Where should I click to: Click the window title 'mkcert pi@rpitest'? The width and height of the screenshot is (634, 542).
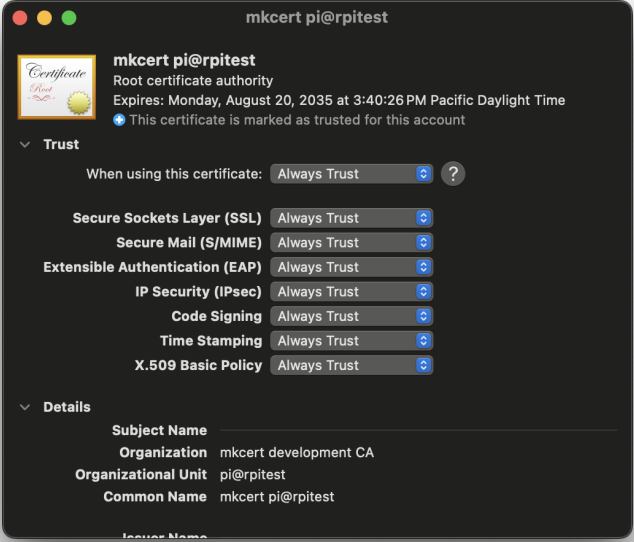(x=317, y=17)
